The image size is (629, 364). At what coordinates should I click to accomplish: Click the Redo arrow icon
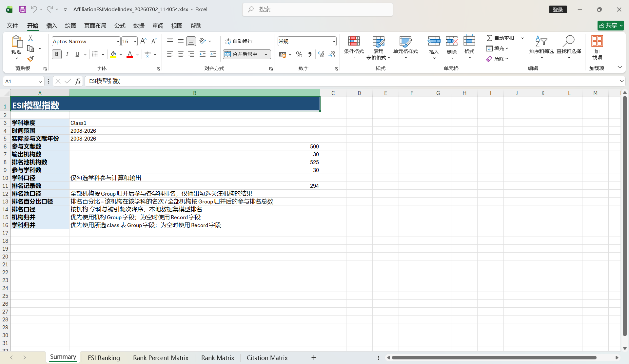click(49, 9)
